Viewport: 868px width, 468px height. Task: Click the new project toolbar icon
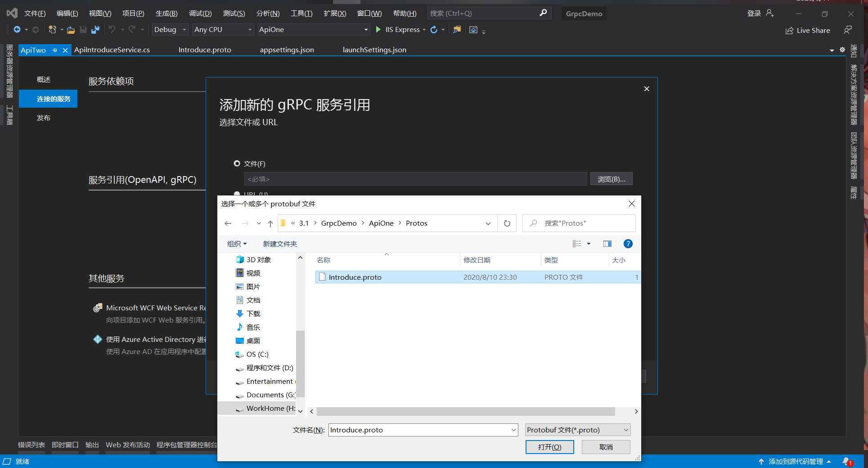tap(52, 30)
